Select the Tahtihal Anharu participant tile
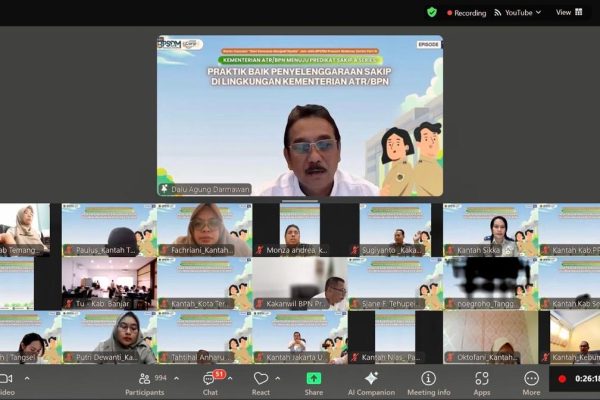Viewport: 600px width, 400px height. [x=205, y=337]
